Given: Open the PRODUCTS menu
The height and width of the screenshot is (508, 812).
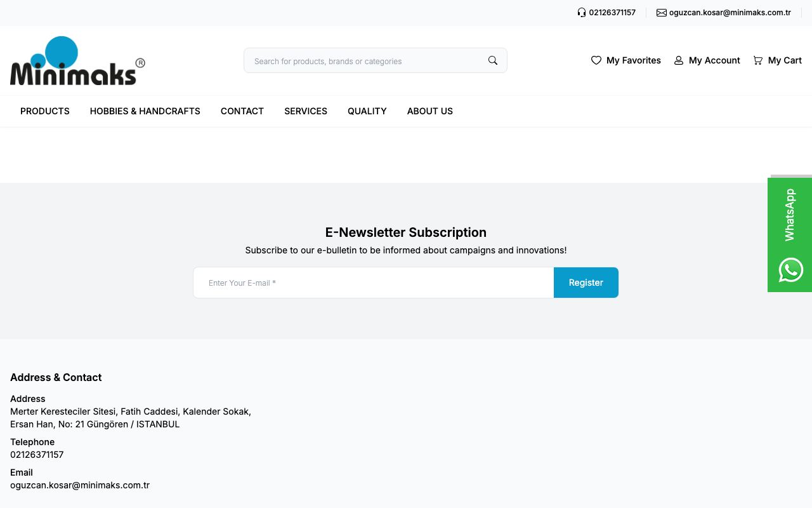Looking at the screenshot, I should coord(45,111).
